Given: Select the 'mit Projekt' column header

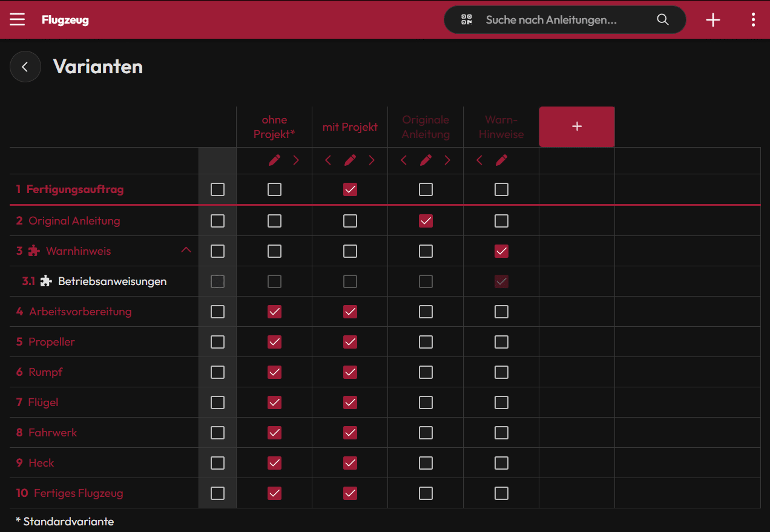Looking at the screenshot, I should pyautogui.click(x=350, y=127).
